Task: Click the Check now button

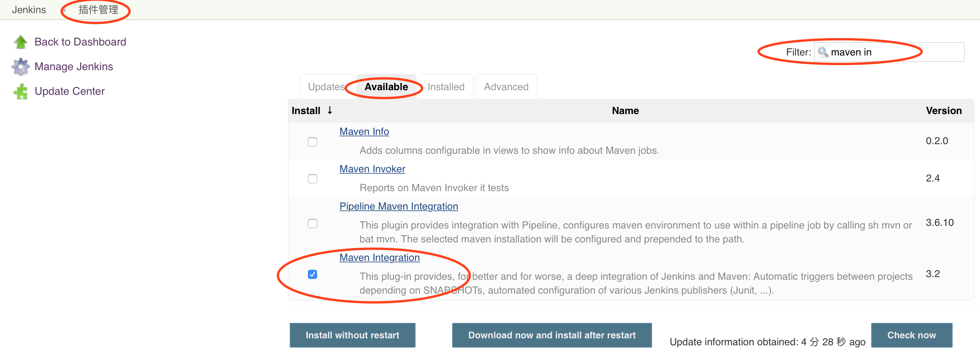Action: click(912, 335)
